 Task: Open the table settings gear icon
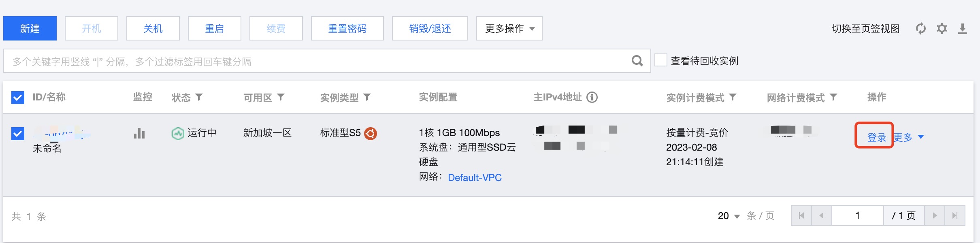click(942, 28)
